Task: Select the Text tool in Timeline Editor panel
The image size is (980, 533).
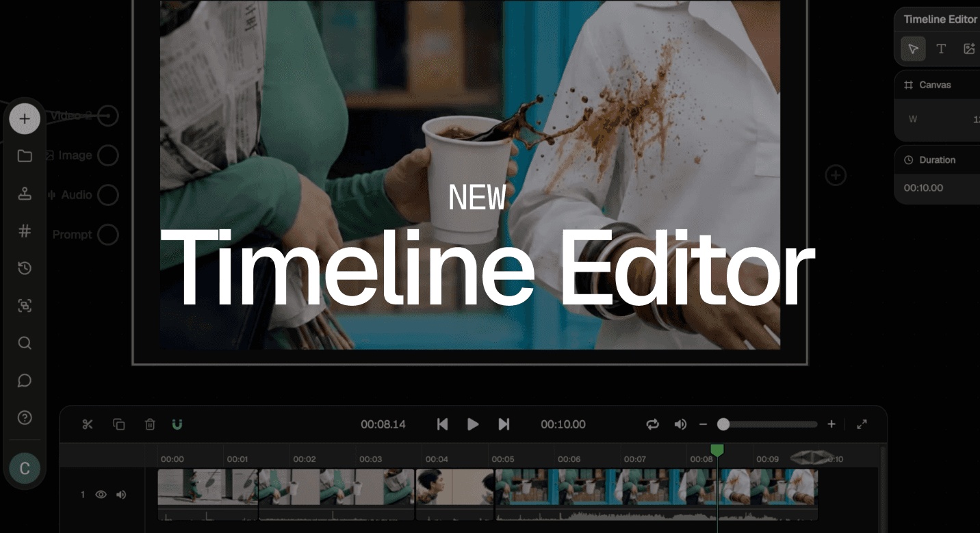Action: tap(941, 49)
